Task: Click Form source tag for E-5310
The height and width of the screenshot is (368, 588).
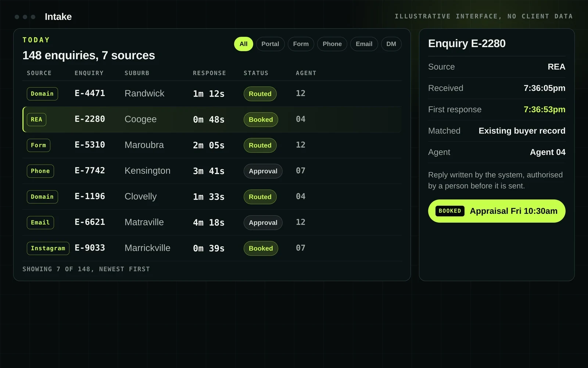Action: pyautogui.click(x=38, y=145)
